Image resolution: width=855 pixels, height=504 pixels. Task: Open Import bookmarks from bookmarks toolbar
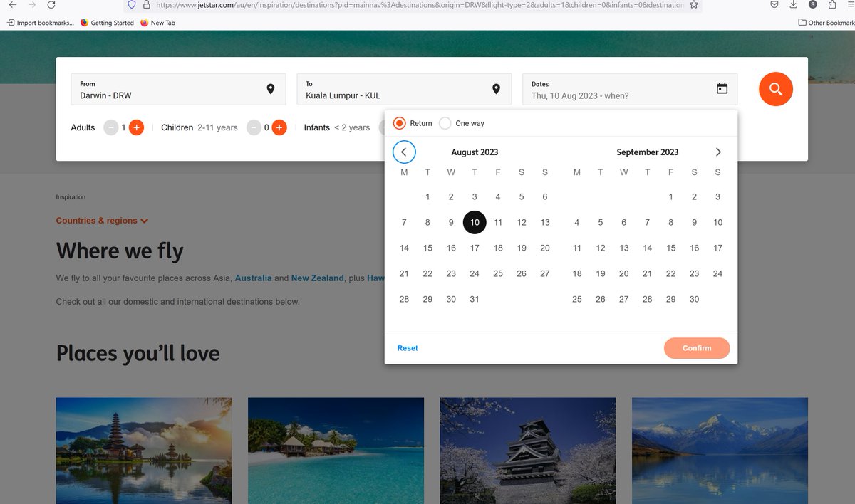[x=40, y=23]
